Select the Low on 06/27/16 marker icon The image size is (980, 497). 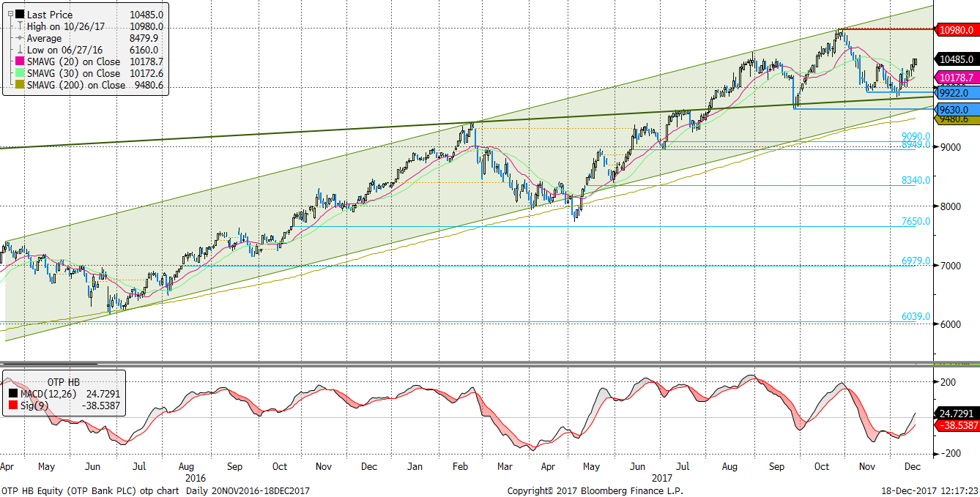click(x=19, y=50)
